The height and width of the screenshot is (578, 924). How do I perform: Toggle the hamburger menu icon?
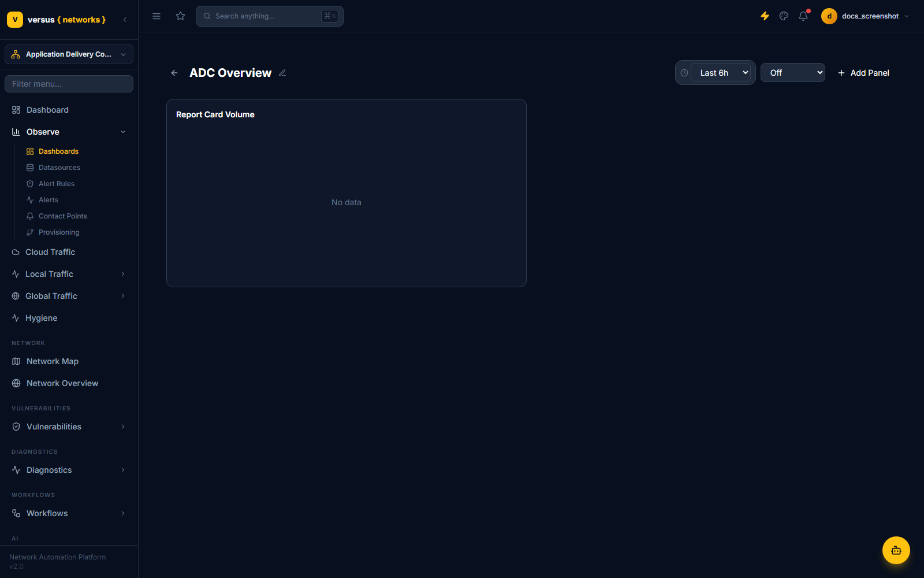tap(157, 16)
